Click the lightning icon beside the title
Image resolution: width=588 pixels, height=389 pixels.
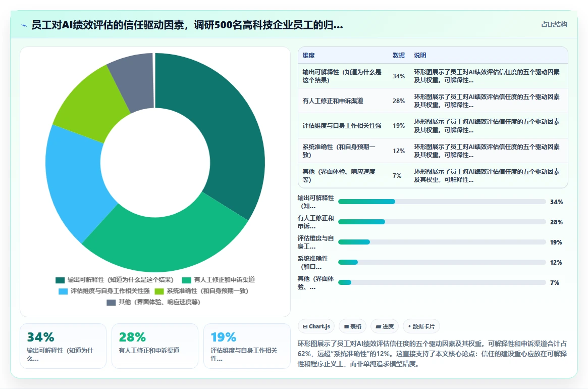click(24, 26)
